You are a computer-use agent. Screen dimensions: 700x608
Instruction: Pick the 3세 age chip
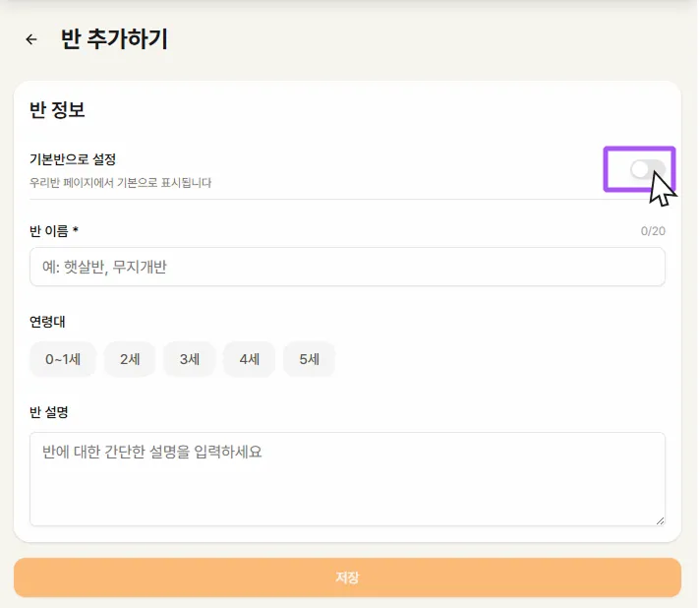click(189, 359)
